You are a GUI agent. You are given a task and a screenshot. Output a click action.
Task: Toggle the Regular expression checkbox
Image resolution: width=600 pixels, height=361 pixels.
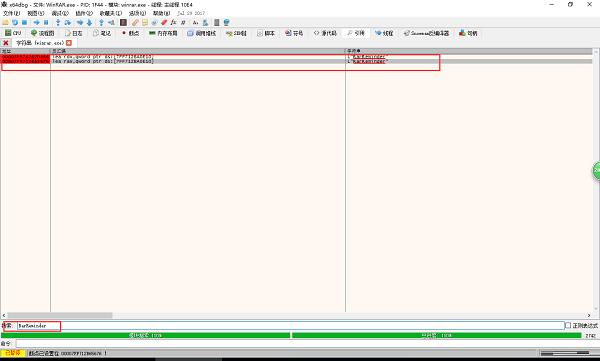click(x=568, y=325)
